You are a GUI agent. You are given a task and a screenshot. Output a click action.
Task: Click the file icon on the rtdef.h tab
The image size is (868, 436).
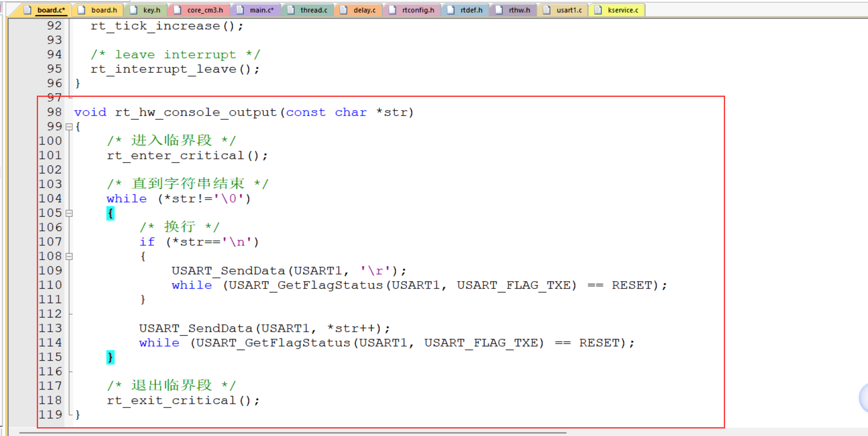tap(451, 10)
